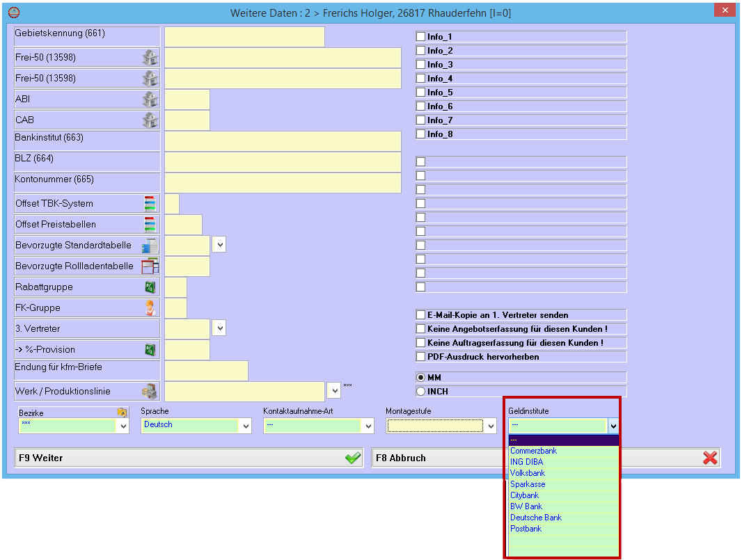Click Bevorzugte Rollladentabelle table icon

click(x=150, y=266)
